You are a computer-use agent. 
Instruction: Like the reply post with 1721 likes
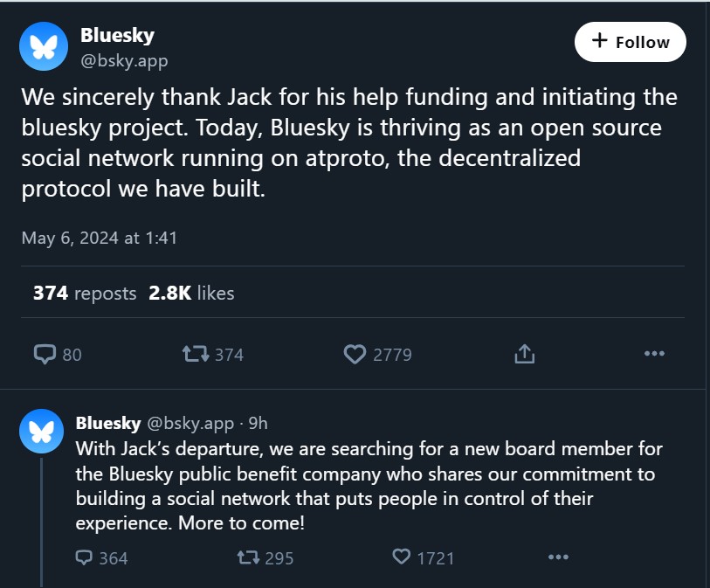pyautogui.click(x=402, y=557)
